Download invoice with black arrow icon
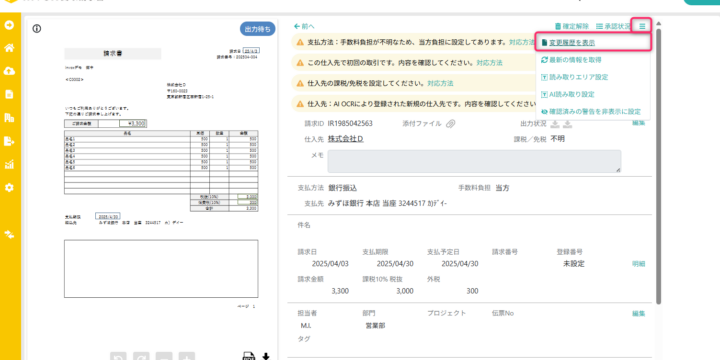720x360 pixels. pyautogui.click(x=265, y=356)
